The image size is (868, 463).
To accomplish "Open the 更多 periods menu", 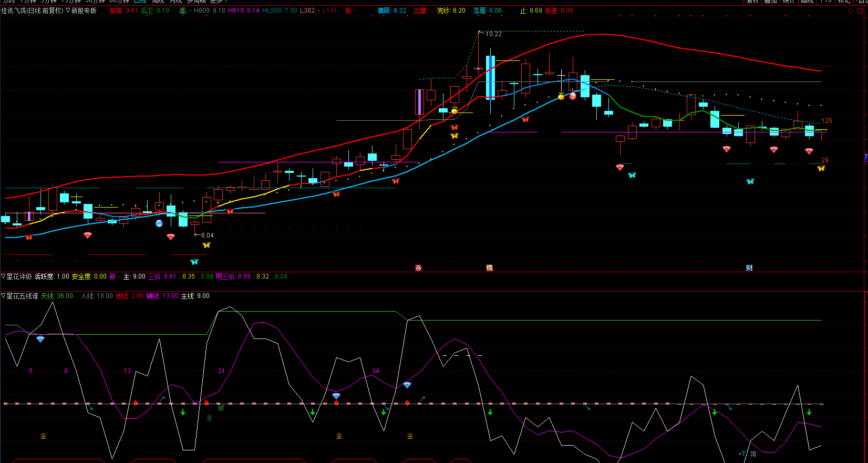I will (x=218, y=2).
